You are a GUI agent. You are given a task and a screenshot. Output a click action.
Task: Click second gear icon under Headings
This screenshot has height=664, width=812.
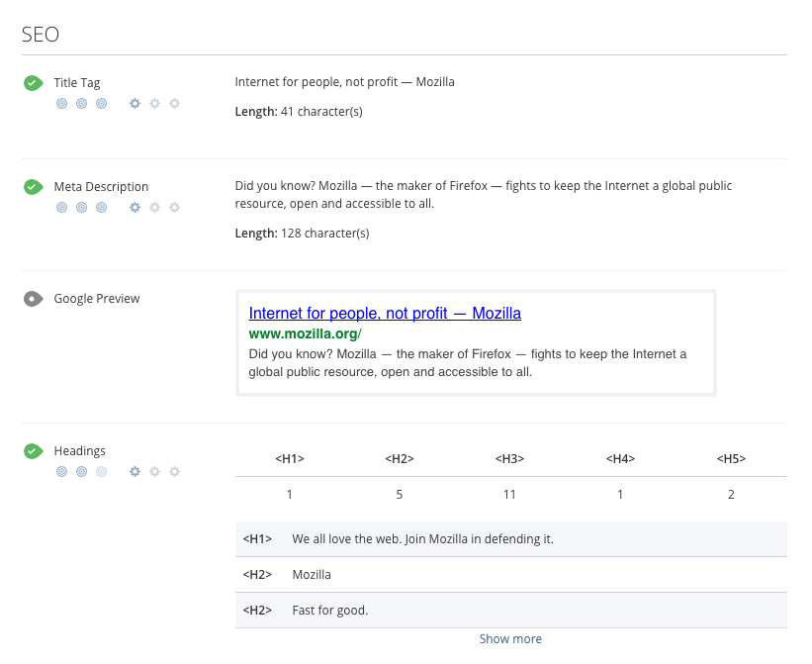[155, 472]
